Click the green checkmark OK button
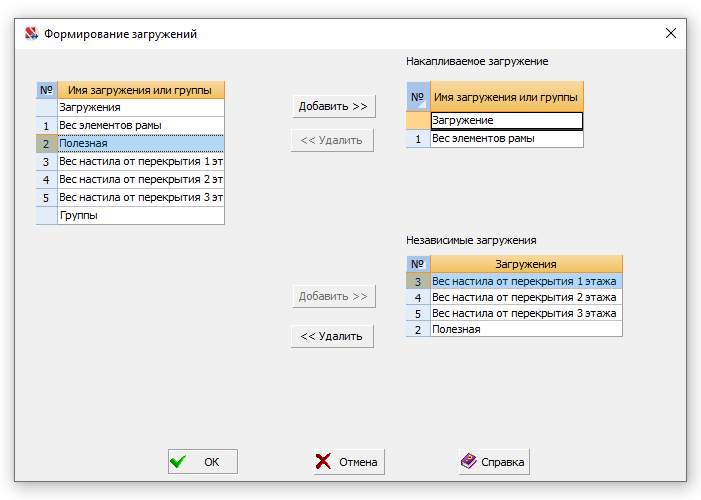This screenshot has height=500, width=701. 203,462
